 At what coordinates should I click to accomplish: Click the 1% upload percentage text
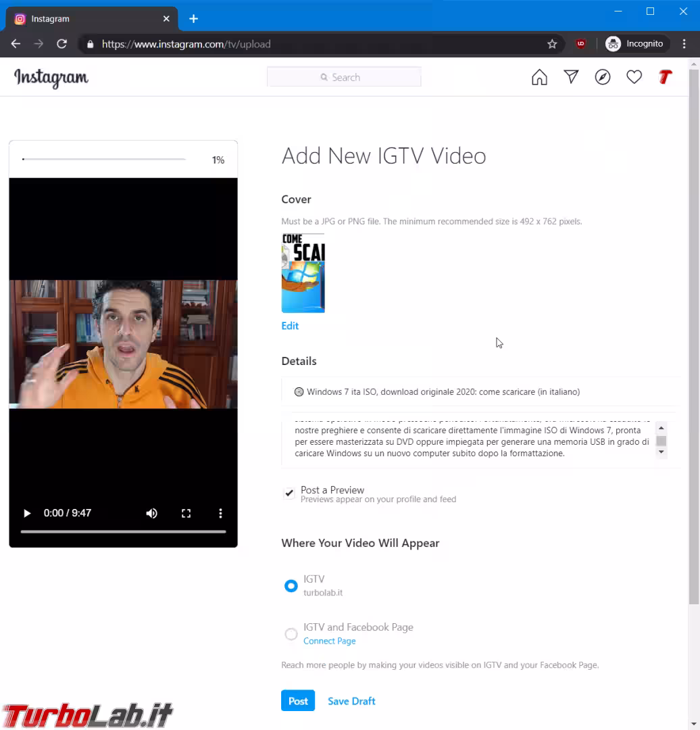pyautogui.click(x=218, y=160)
